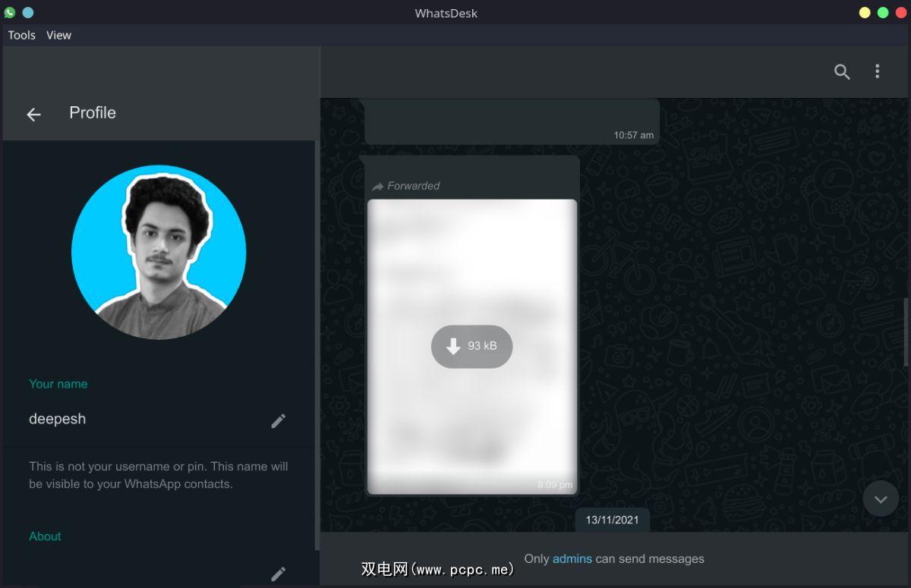Edit the About text pencil icon
Viewport: 911px width, 588px height.
[279, 574]
